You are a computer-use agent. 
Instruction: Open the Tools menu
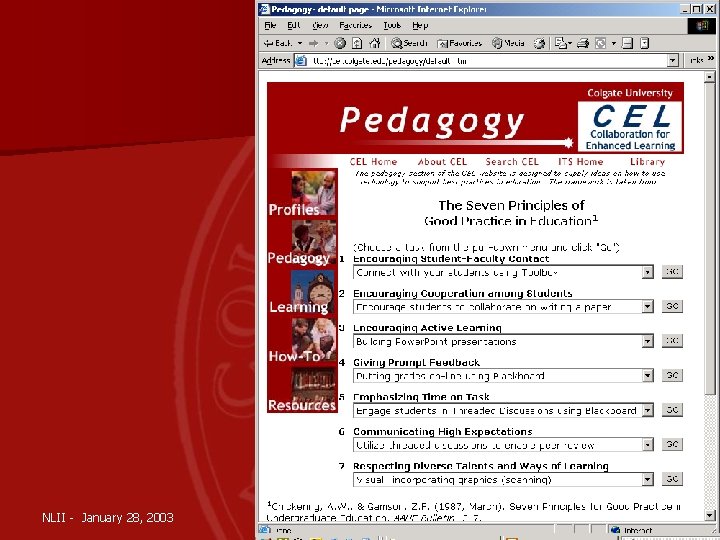[392, 26]
